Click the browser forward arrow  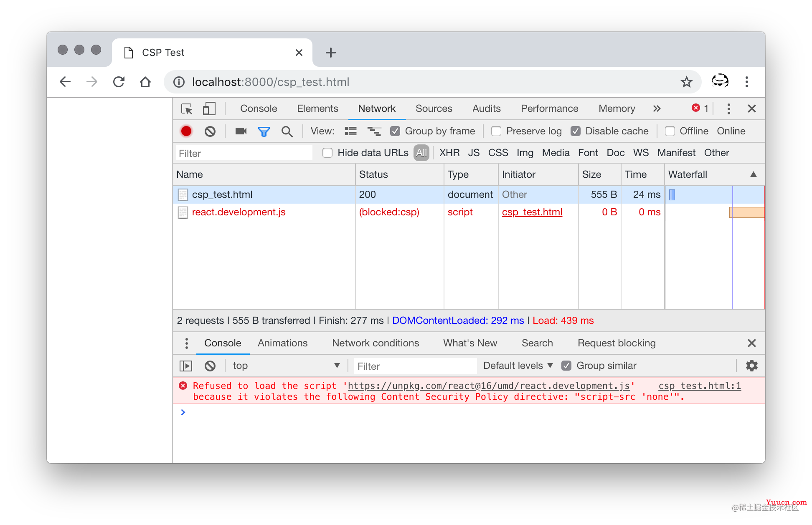point(91,82)
